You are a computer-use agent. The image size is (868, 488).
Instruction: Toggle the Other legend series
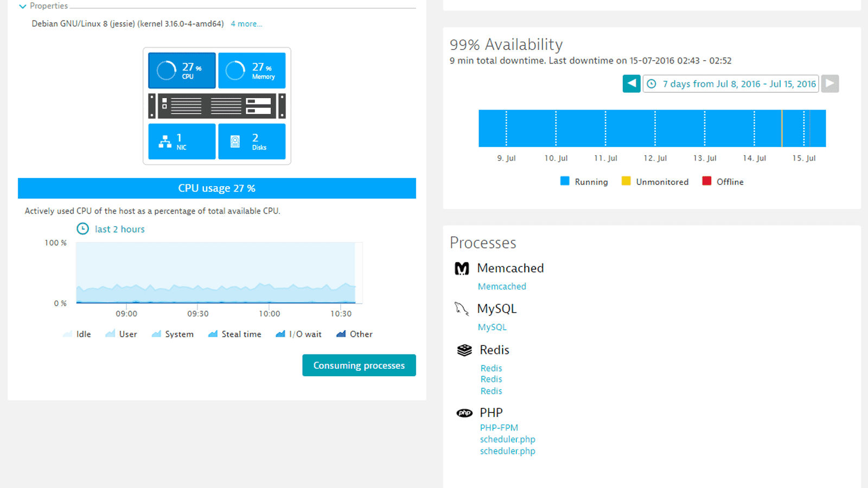tap(354, 334)
